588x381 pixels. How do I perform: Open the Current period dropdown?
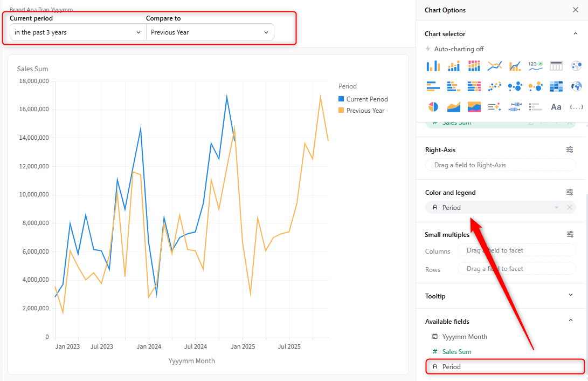(78, 32)
